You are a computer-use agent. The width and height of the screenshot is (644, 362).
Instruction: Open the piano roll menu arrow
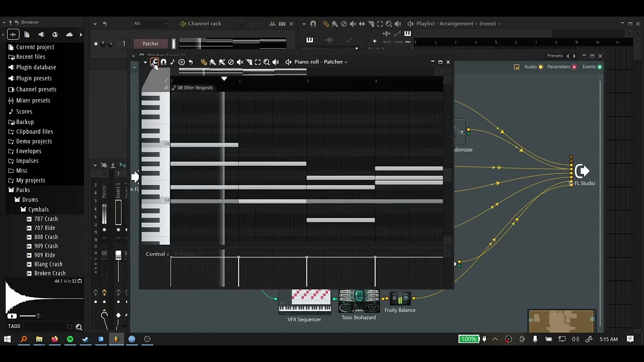click(145, 62)
